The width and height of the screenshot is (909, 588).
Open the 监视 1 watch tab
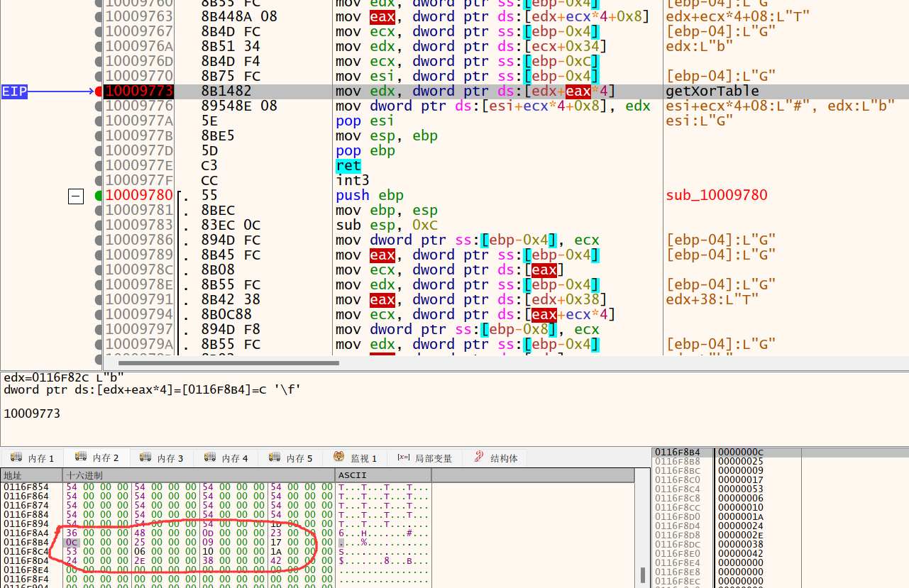pyautogui.click(x=356, y=458)
